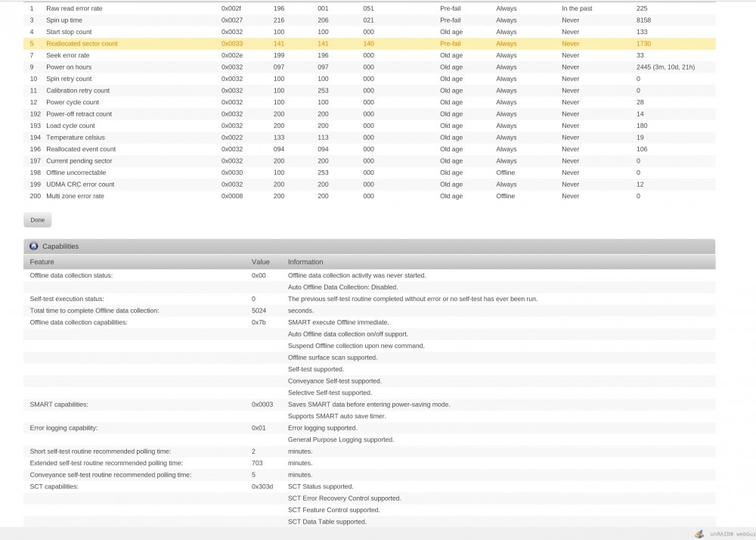Click 'Auto Offline Data Collection: Disabled.' text
The height and width of the screenshot is (540, 756).
click(342, 287)
